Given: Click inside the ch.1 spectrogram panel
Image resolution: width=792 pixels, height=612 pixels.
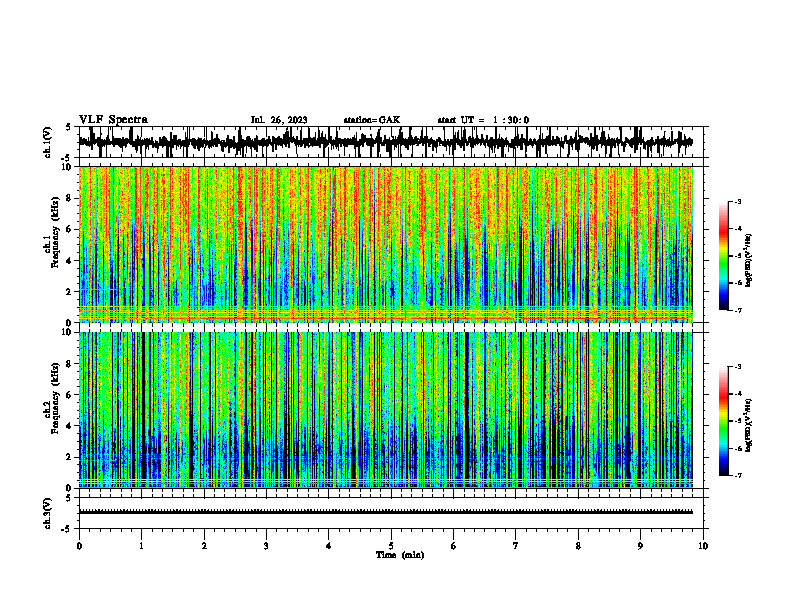Looking at the screenshot, I should coord(385,244).
